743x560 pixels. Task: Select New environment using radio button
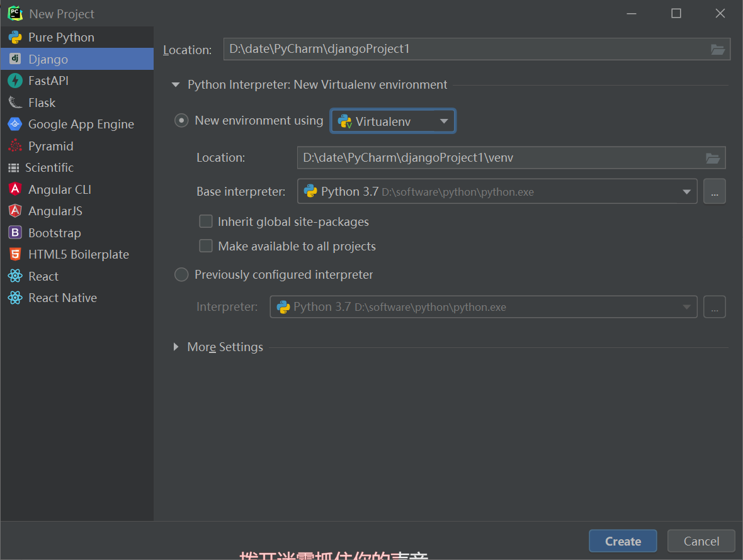point(181,121)
